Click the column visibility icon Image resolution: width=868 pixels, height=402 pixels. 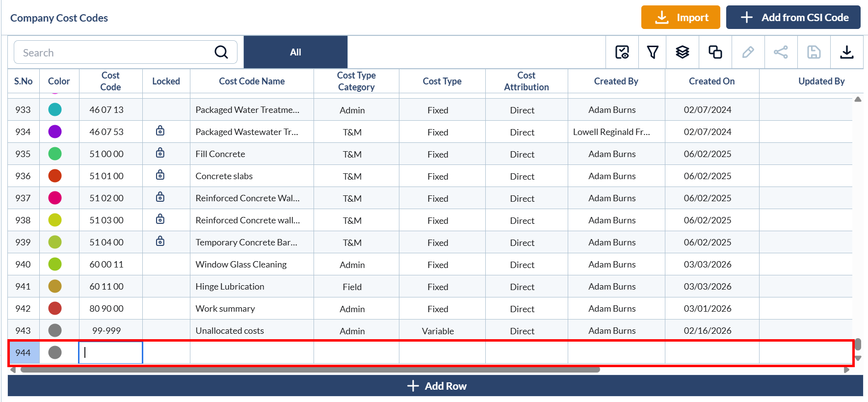(622, 52)
